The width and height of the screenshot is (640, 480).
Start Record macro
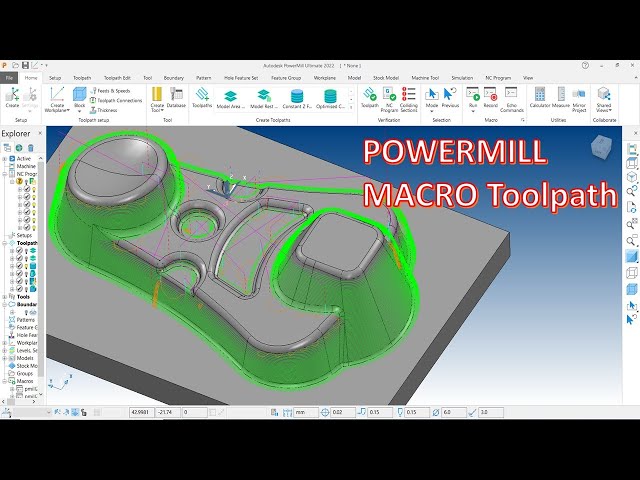(490, 98)
